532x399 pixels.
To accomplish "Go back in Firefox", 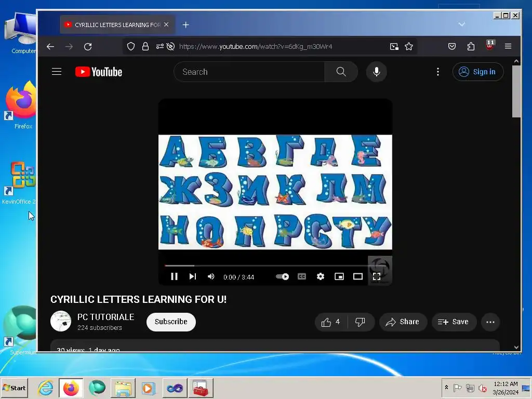I will pyautogui.click(x=50, y=46).
